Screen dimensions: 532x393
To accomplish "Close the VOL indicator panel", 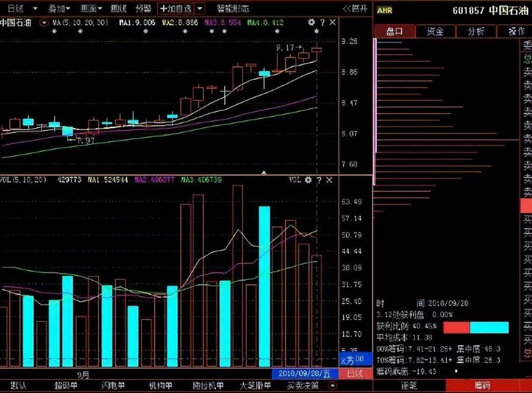I will click(x=329, y=180).
